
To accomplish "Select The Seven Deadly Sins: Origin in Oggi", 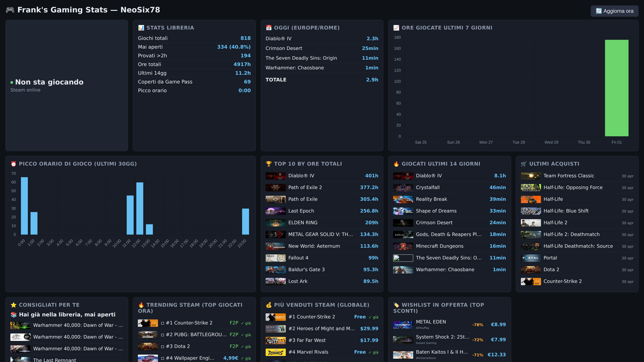I will pos(322,58).
